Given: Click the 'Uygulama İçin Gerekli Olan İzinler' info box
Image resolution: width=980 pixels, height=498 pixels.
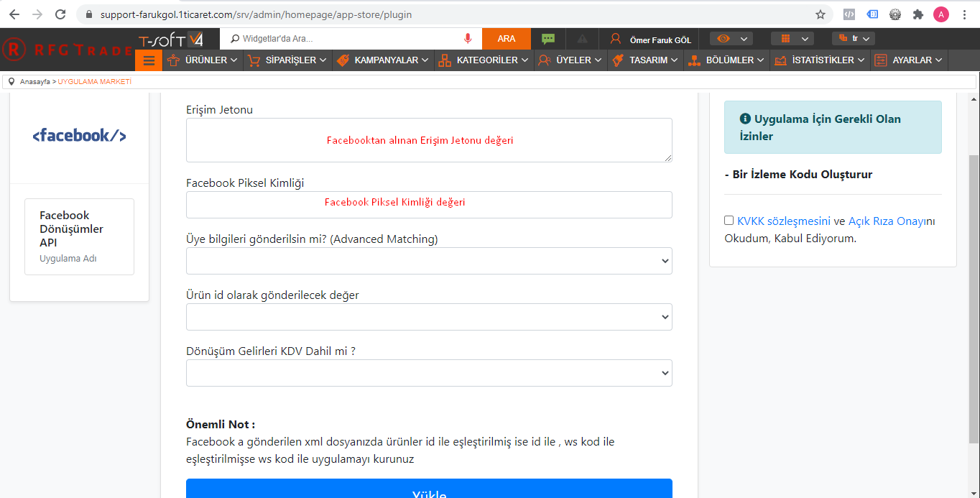Looking at the screenshot, I should (x=833, y=127).
